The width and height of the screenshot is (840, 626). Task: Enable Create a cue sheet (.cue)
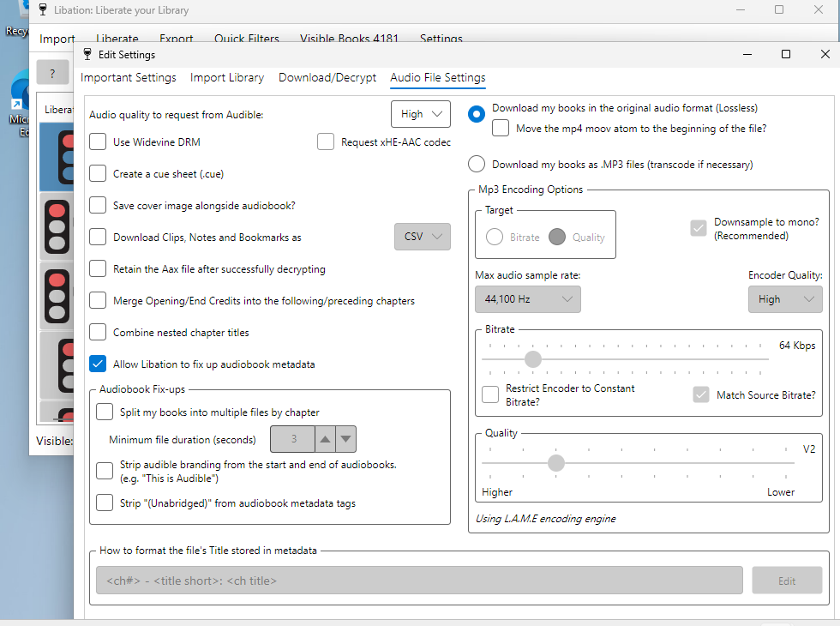tap(98, 173)
